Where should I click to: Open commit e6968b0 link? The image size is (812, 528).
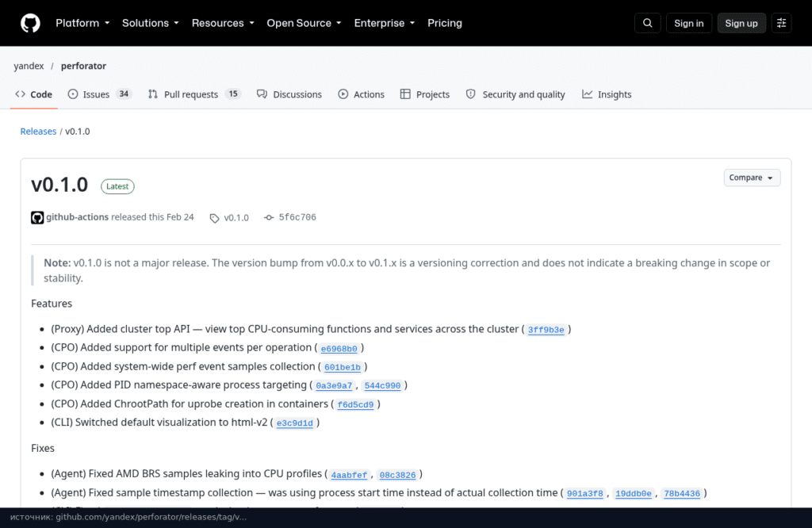339,348
